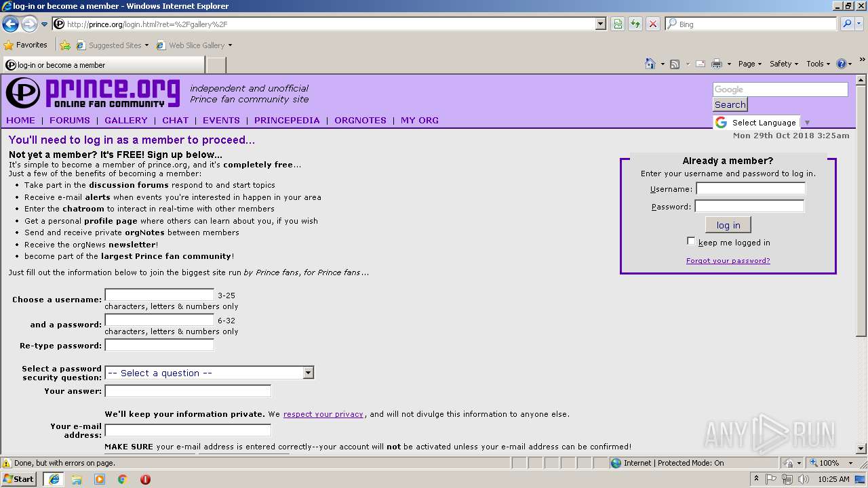
Task: Click Forgot your password link
Action: click(x=728, y=260)
